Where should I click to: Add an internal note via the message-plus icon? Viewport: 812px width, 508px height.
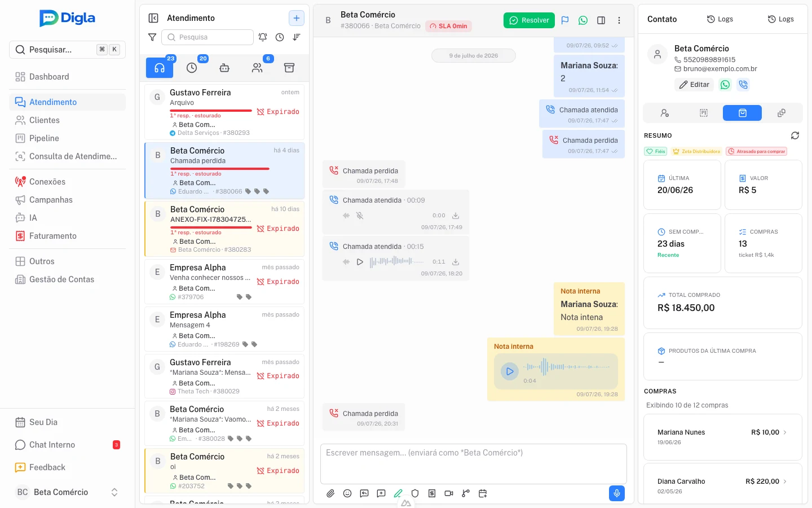click(x=381, y=493)
